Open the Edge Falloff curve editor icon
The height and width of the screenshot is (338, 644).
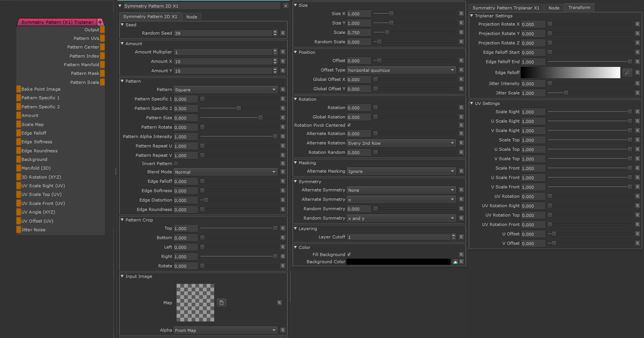pyautogui.click(x=627, y=73)
